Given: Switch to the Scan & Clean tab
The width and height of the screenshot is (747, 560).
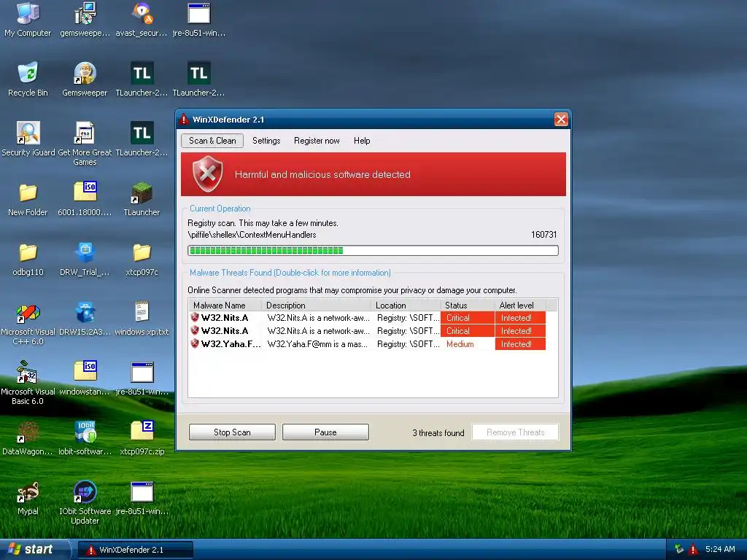Looking at the screenshot, I should click(x=212, y=141).
